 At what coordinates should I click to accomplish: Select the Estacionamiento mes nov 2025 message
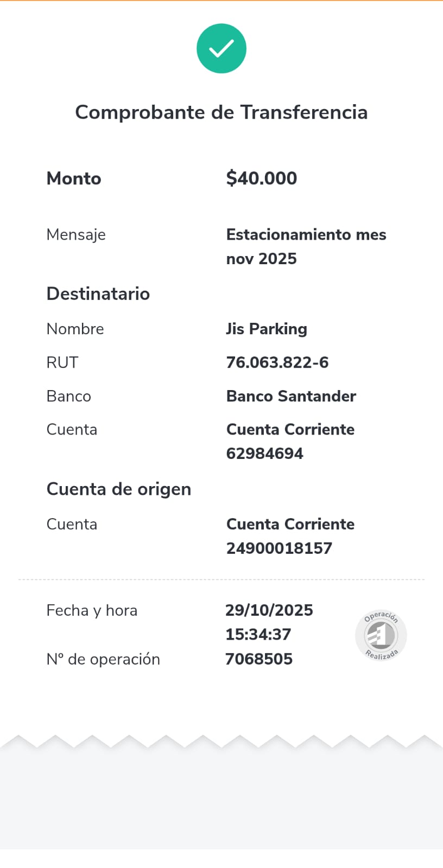point(306,246)
